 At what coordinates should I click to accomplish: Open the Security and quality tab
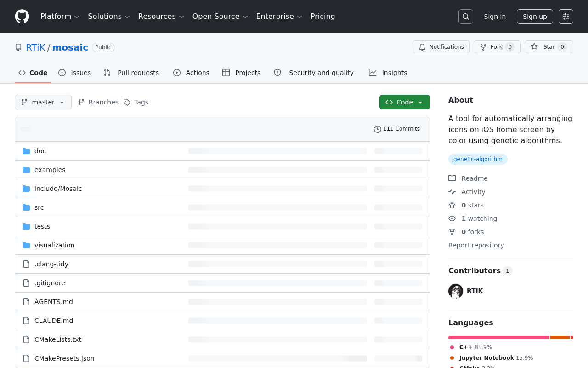pos(314,73)
